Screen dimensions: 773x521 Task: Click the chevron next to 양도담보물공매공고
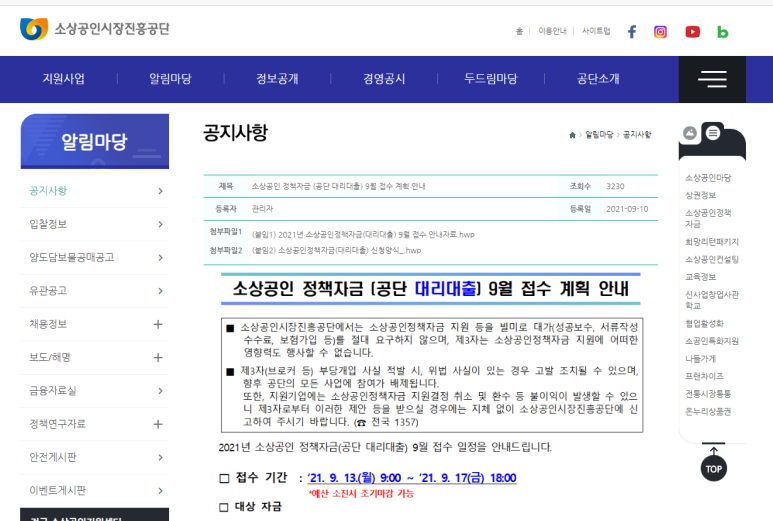[x=160, y=257]
